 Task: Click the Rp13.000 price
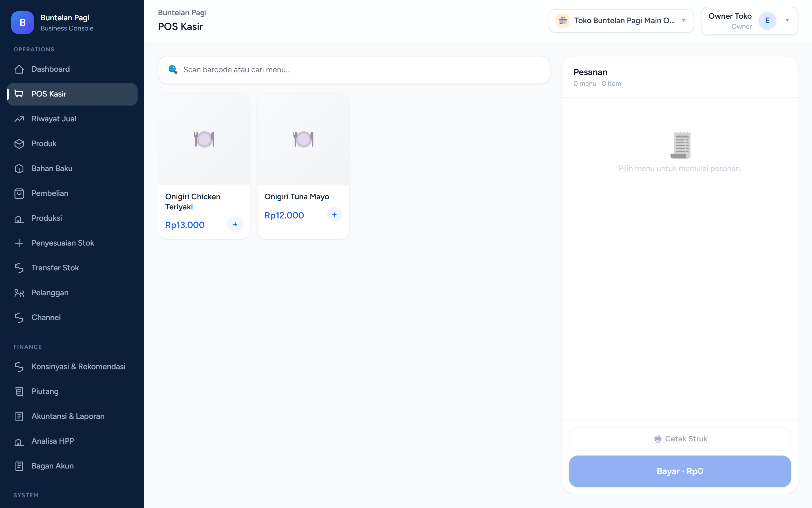(x=185, y=225)
